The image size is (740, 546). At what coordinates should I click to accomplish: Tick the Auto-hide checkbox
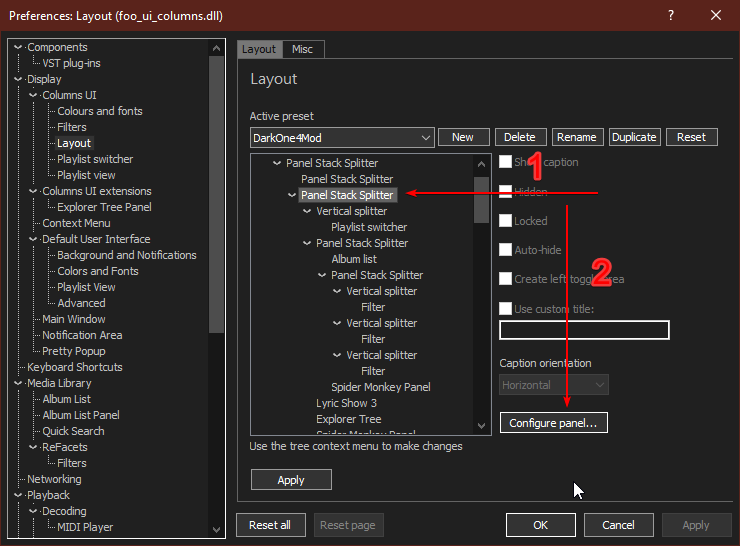pos(506,250)
